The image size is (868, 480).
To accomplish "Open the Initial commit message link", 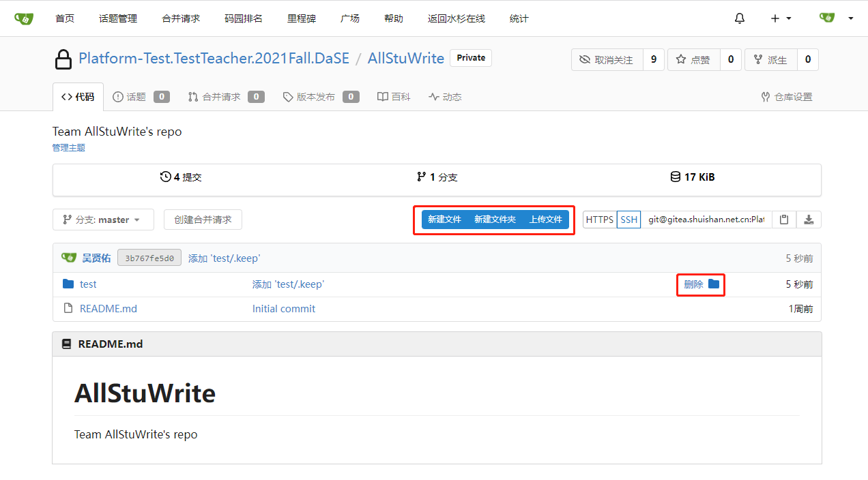I will pyautogui.click(x=284, y=309).
